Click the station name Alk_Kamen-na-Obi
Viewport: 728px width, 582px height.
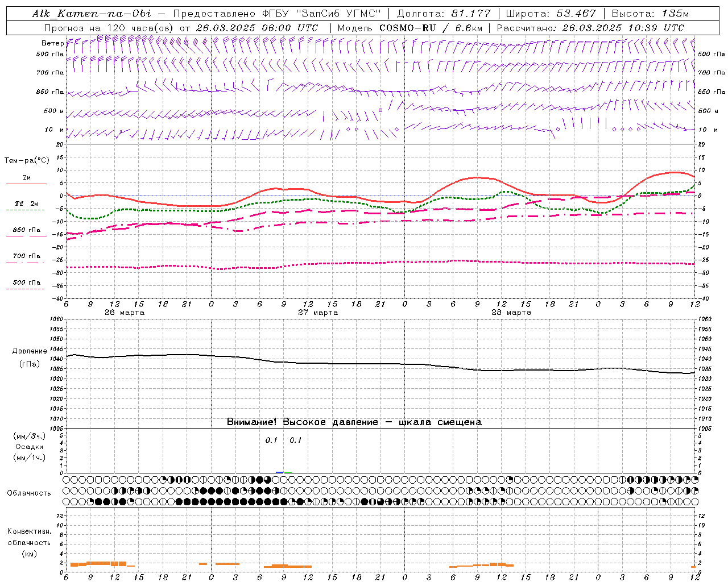(92, 14)
